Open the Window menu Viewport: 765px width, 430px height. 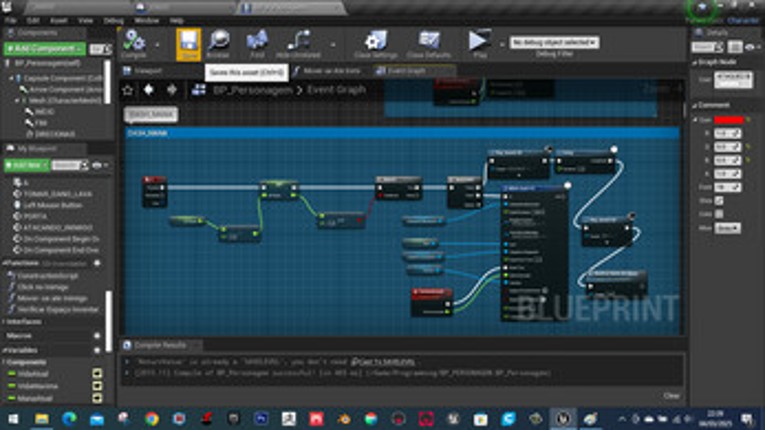click(x=146, y=20)
